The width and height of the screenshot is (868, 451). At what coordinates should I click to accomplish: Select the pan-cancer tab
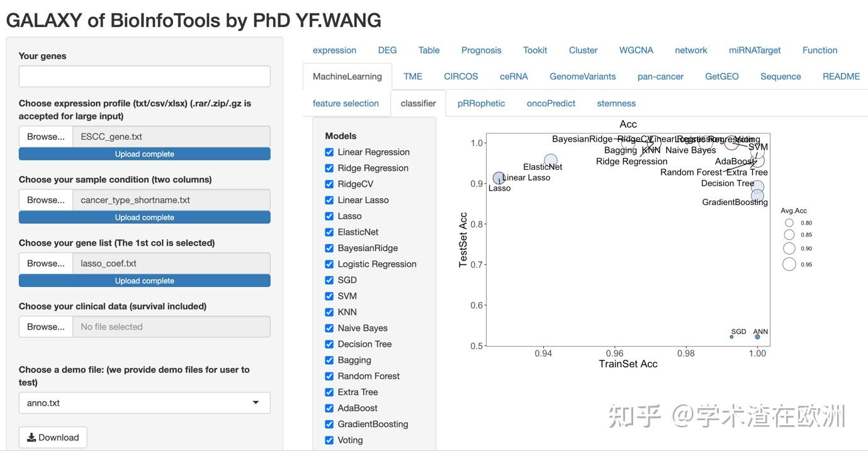click(660, 77)
